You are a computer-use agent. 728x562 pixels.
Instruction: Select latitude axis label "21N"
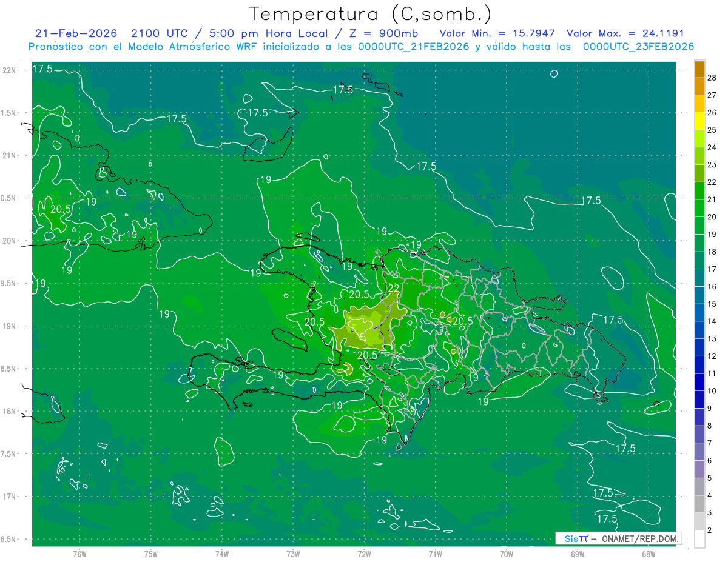[x=10, y=156]
